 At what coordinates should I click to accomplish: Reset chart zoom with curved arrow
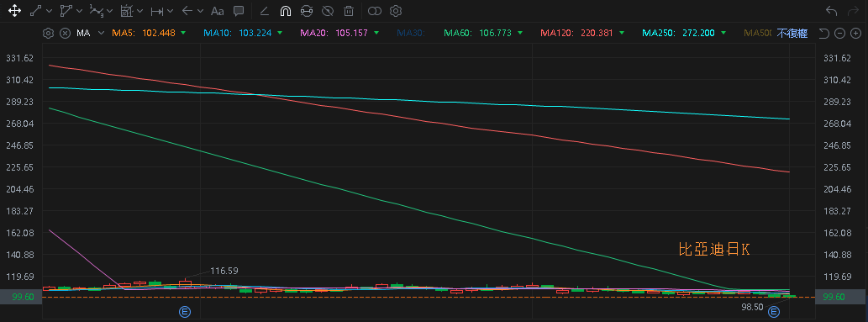(823, 34)
